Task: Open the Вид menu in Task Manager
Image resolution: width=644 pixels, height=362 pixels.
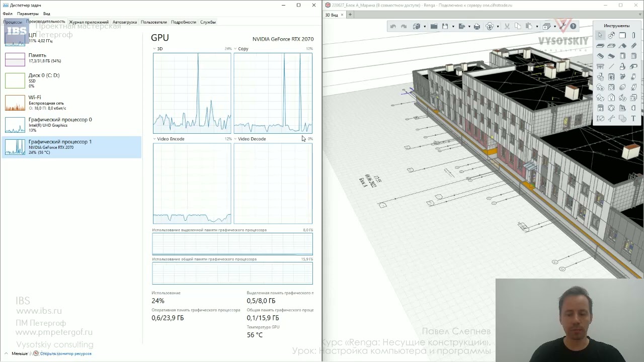Action: click(x=46, y=14)
